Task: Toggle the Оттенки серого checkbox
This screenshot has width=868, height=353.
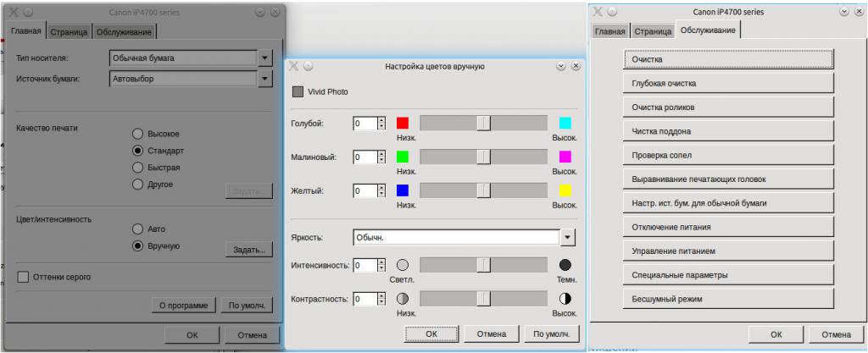Action: click(23, 277)
